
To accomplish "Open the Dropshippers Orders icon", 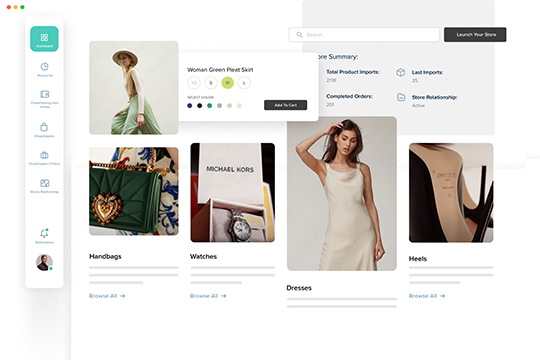I will (x=44, y=155).
